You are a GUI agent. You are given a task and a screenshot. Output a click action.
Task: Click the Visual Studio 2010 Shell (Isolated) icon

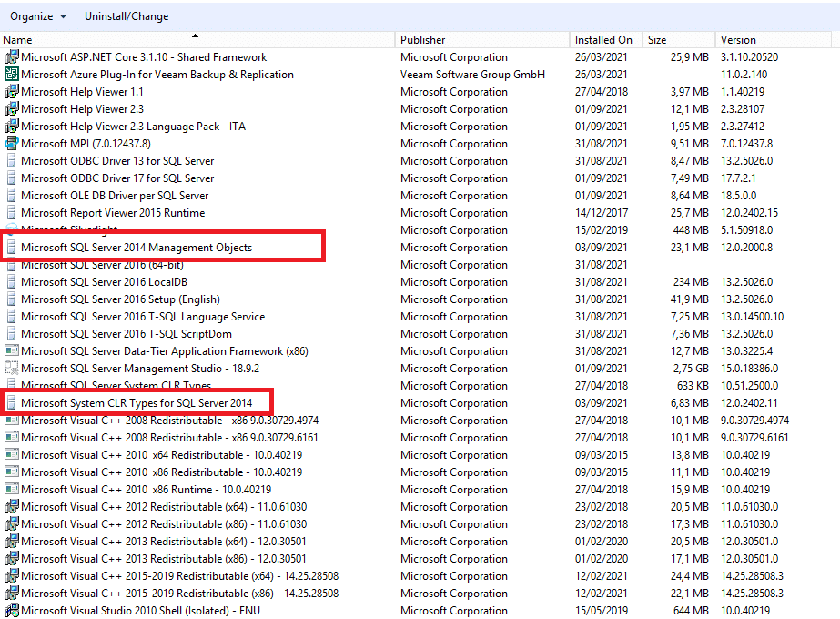tap(11, 611)
